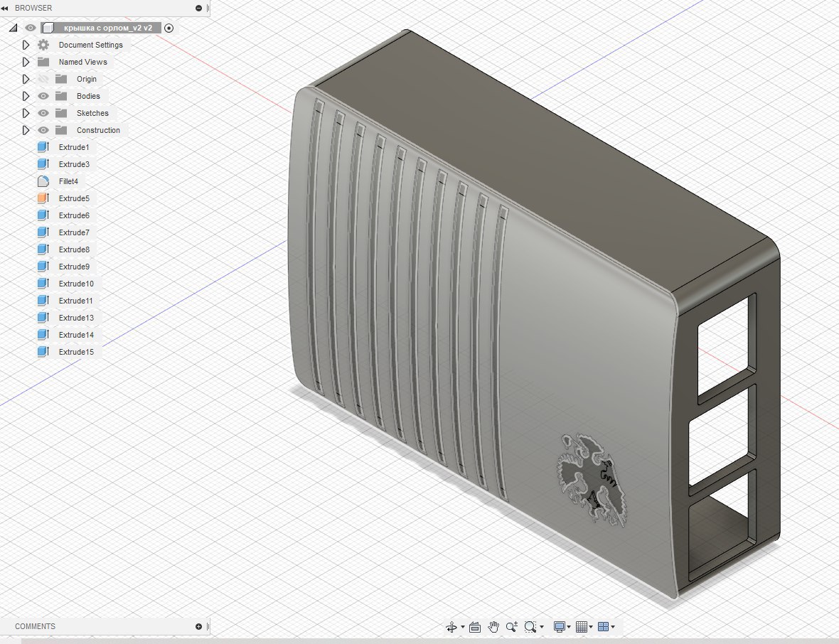This screenshot has width=839, height=644.
Task: Expand the Display Settings dropdown arrow
Action: [569, 627]
